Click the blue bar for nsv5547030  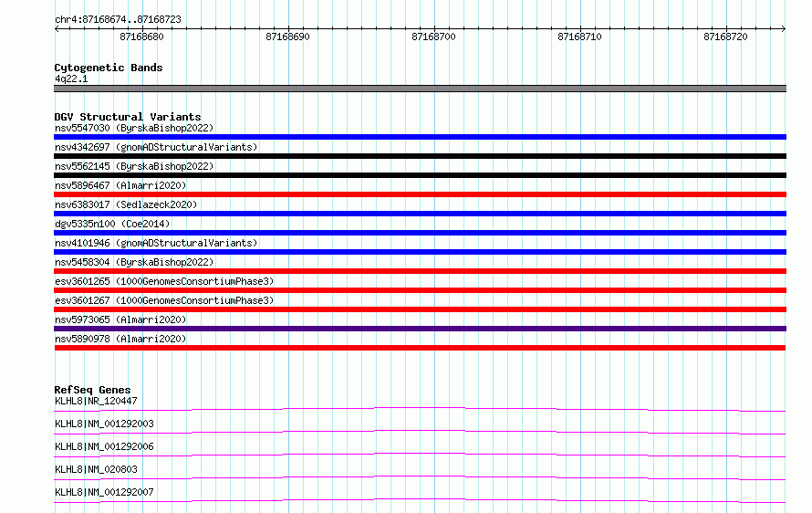point(420,137)
